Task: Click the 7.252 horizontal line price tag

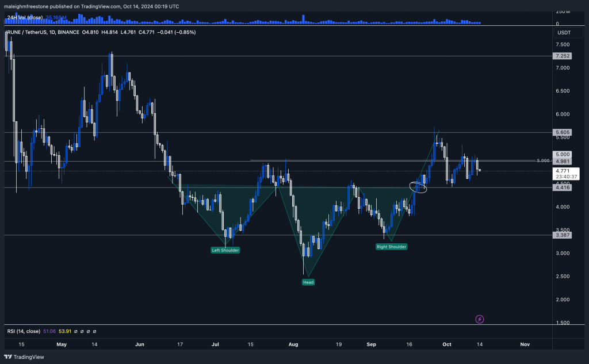Action: pyautogui.click(x=561, y=56)
